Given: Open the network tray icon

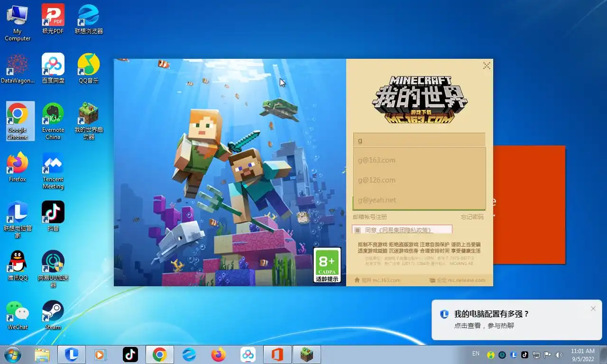Looking at the screenshot, I should coord(536,355).
